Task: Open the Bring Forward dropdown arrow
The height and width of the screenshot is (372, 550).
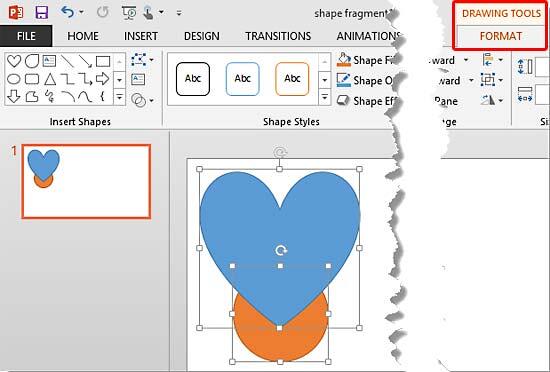Action: pyautogui.click(x=466, y=60)
